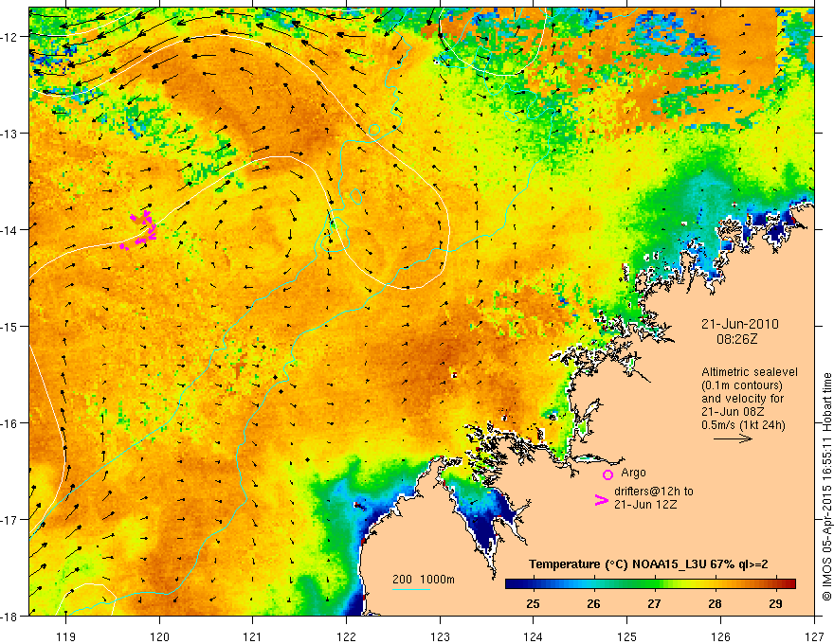This screenshot has width=834, height=644.
Task: Click the latitude axis label -17
Action: click(9, 519)
